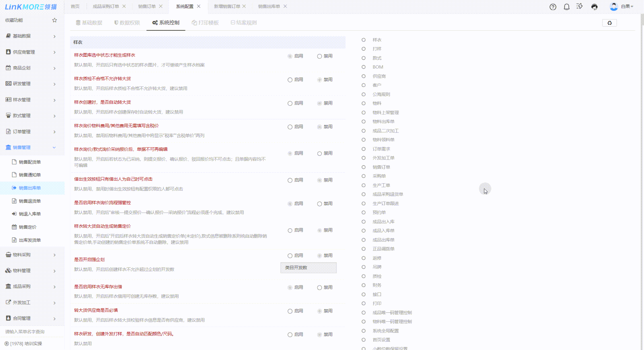Open 销售退货单 from the sidebar
The height and width of the screenshot is (350, 644).
pyautogui.click(x=30, y=201)
